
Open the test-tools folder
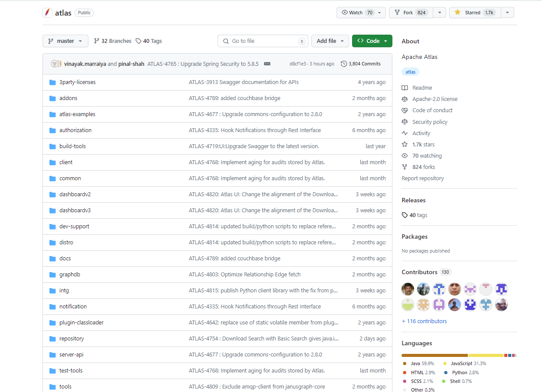coord(71,371)
